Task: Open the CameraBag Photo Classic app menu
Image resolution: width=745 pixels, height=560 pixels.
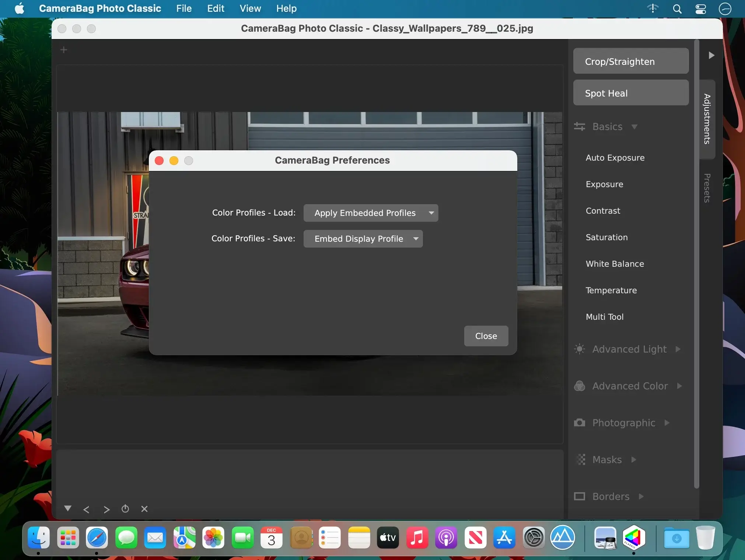Action: coord(100,8)
